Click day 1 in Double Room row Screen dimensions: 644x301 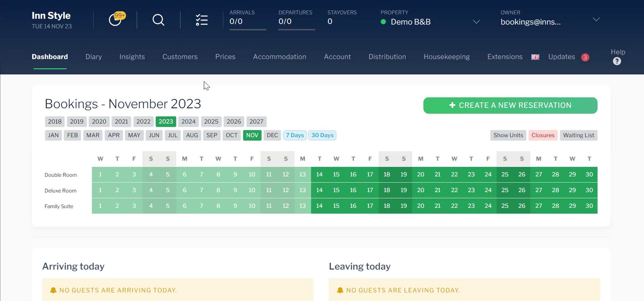(x=100, y=175)
